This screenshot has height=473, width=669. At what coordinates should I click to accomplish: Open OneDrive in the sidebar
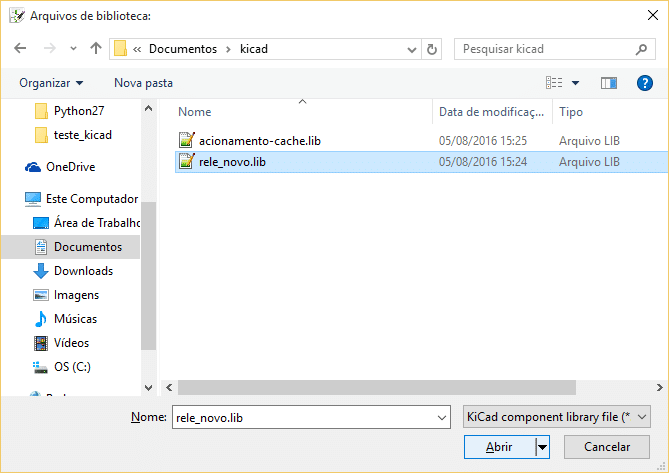click(69, 167)
